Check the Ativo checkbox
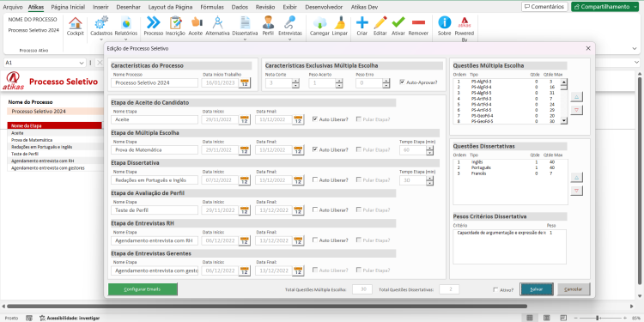This screenshot has width=644, height=322. click(495, 289)
